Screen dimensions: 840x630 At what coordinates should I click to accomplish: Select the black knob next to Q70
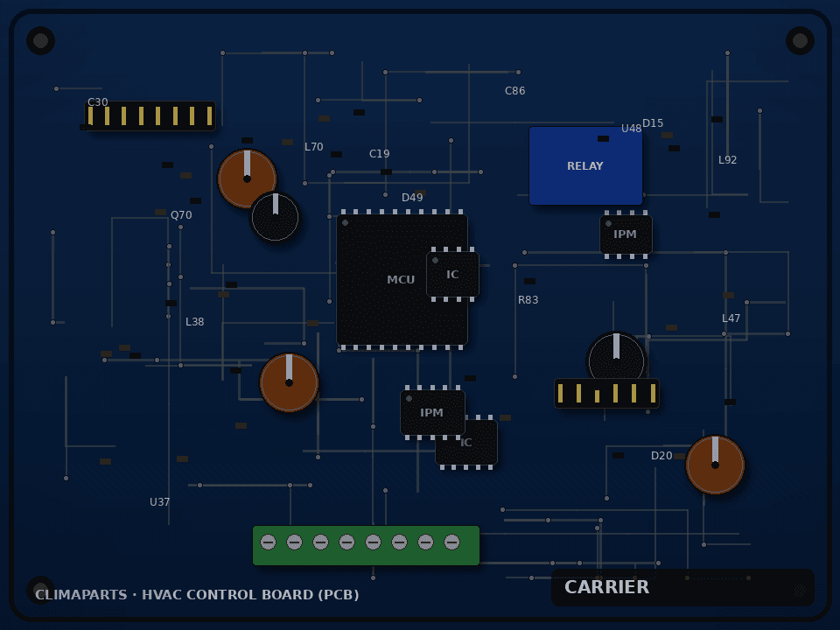(276, 218)
